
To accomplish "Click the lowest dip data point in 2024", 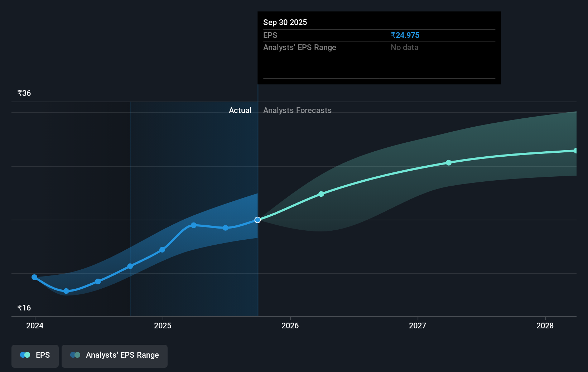I will tap(66, 291).
